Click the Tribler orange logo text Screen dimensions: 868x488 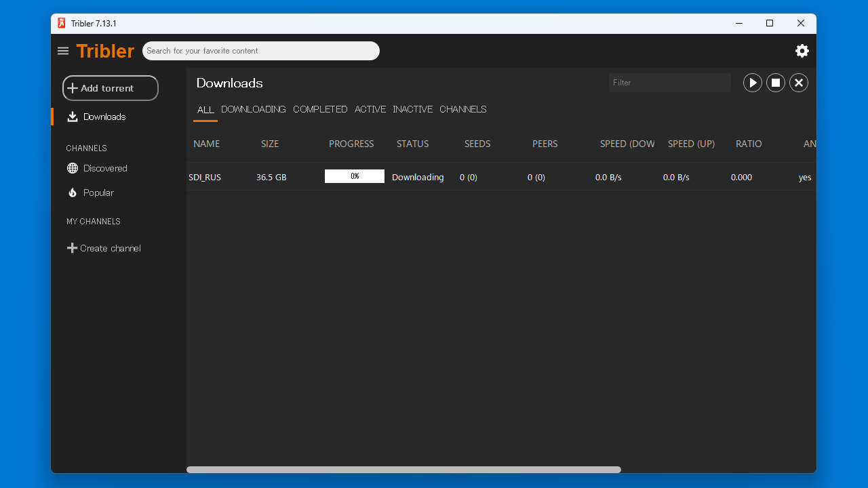[x=105, y=51]
